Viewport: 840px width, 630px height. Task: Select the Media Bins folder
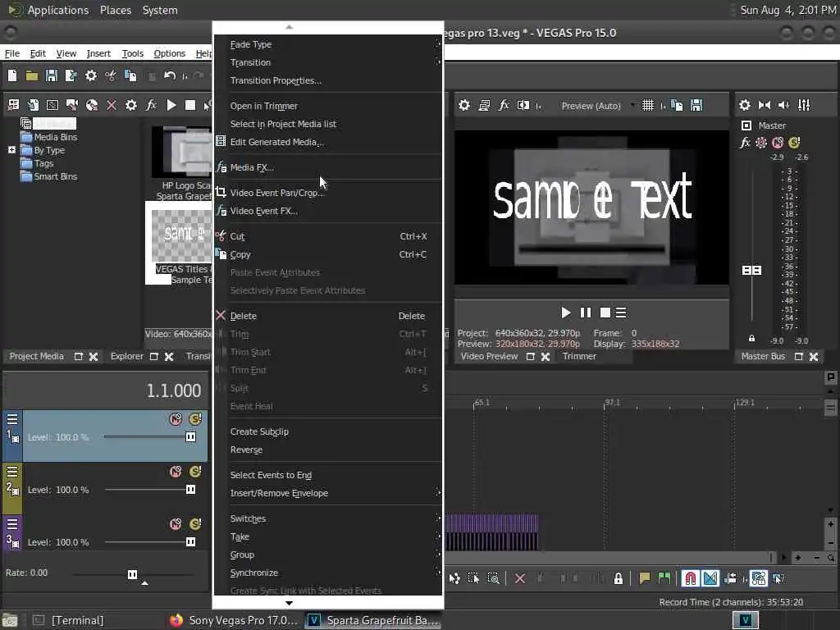(55, 137)
